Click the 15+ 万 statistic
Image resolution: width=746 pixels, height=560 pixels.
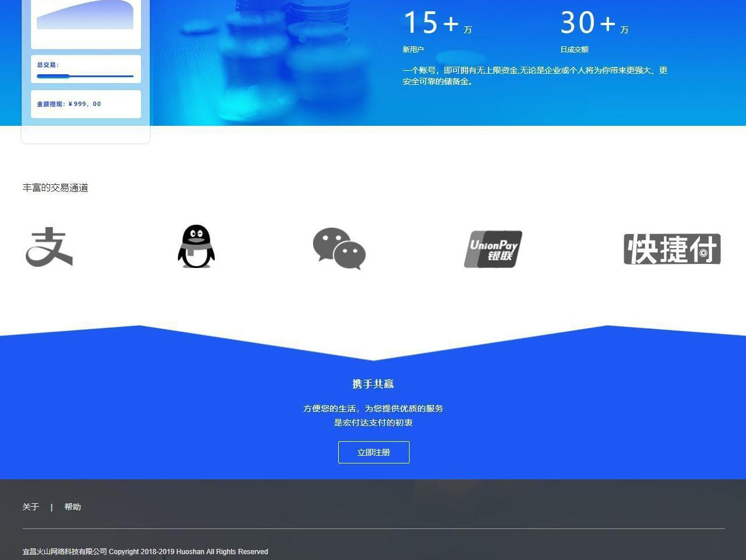click(x=438, y=23)
